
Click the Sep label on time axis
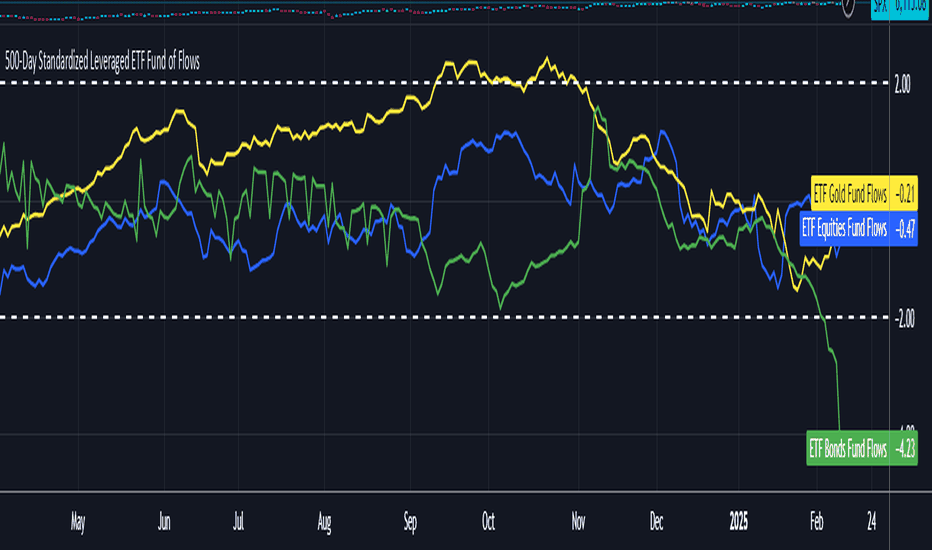[x=410, y=522]
